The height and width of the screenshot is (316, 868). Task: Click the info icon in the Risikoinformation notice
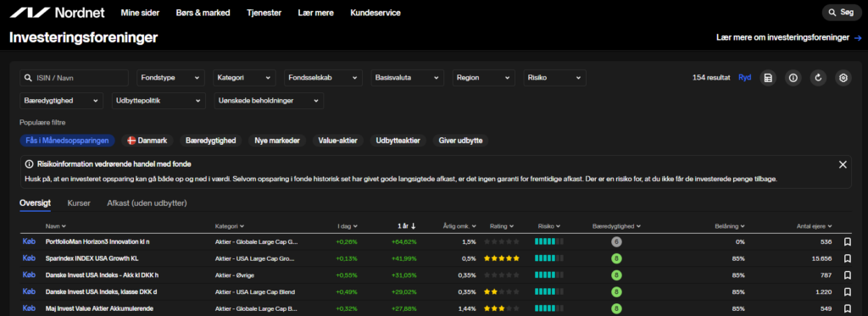point(30,164)
